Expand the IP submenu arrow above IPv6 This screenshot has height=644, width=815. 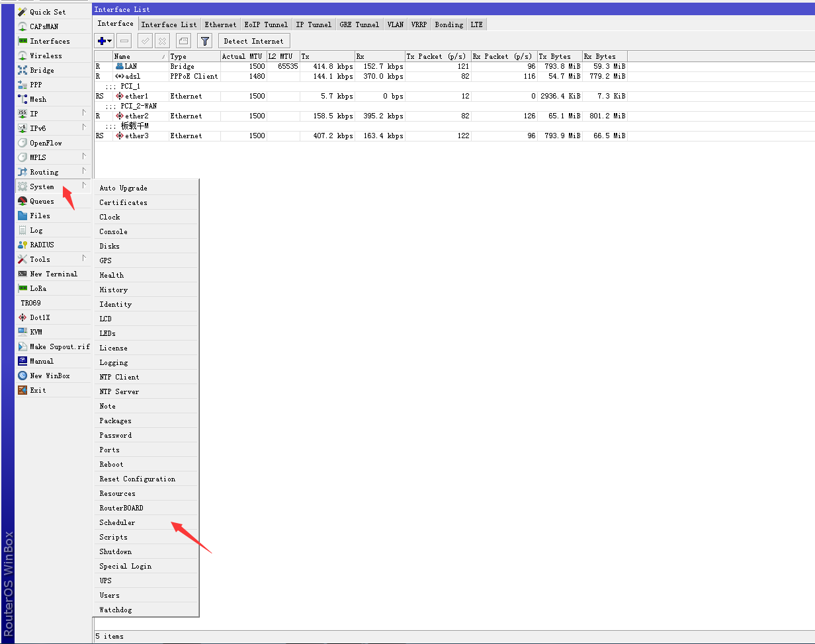[84, 113]
